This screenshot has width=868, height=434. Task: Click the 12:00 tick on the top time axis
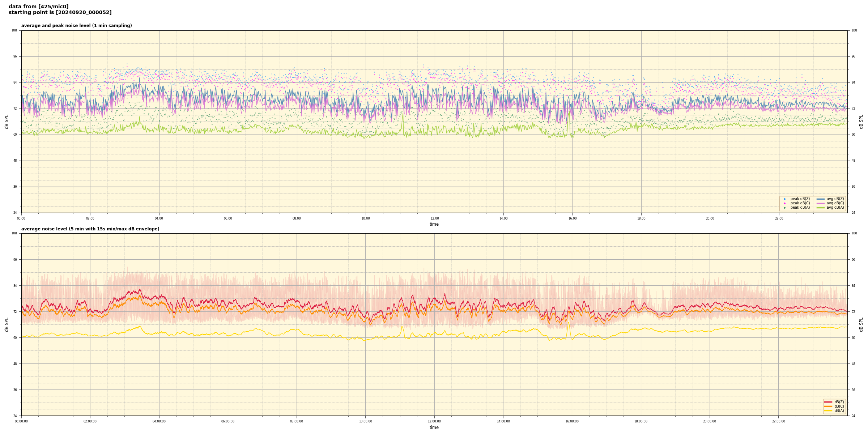click(x=434, y=218)
